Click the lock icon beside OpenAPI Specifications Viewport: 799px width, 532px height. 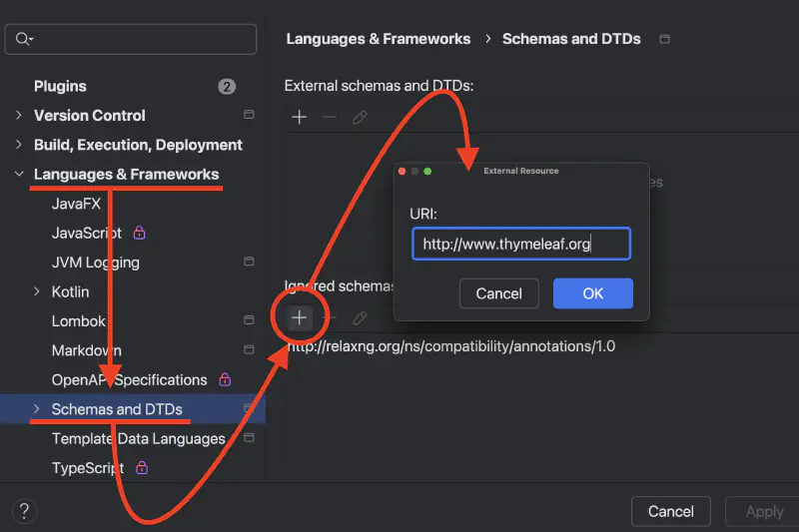[225, 379]
